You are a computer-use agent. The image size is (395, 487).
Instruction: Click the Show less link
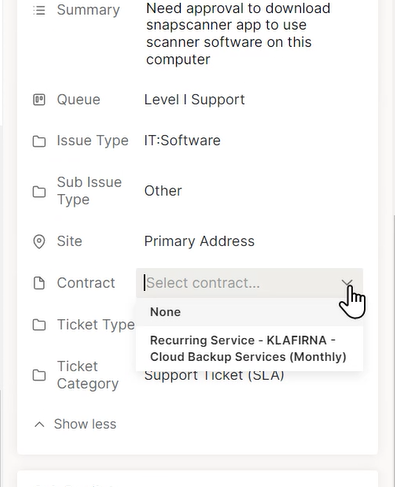[85, 424]
